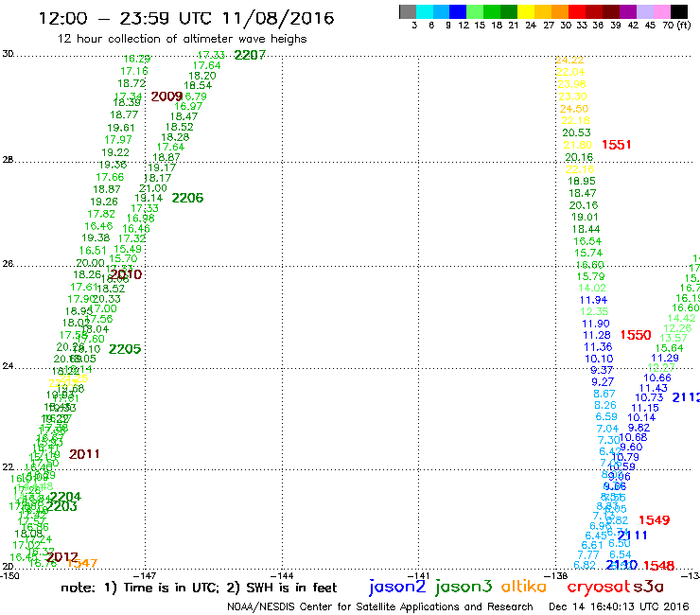This screenshot has height=615, width=700.
Task: Click the -147 longitude axis label
Action: tap(145, 576)
